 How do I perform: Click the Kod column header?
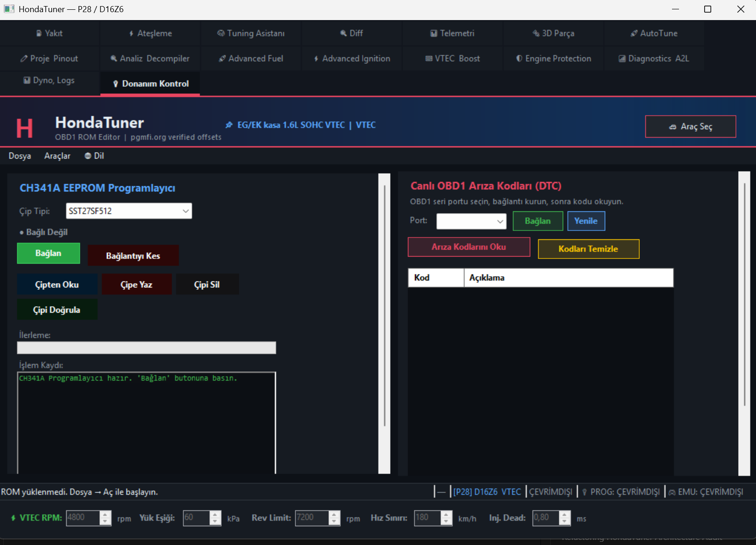(436, 278)
